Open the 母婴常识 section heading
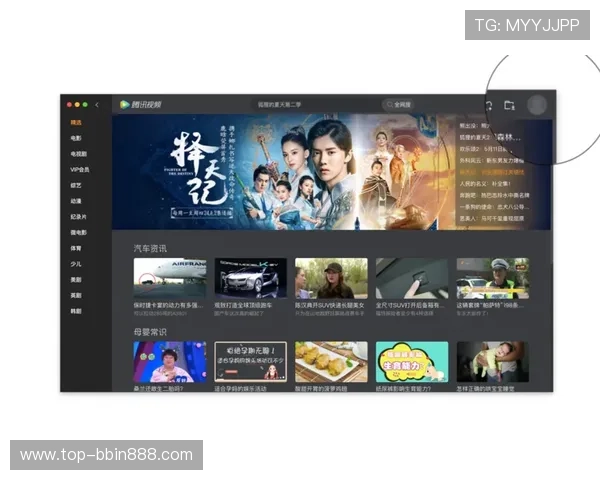Screen dimensions: 600x480 click(150, 332)
